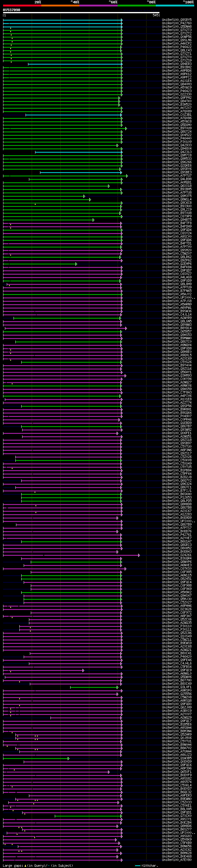Open hit UniRef100_Q96324
Viewport: 197px width, 868px height.
177,484
